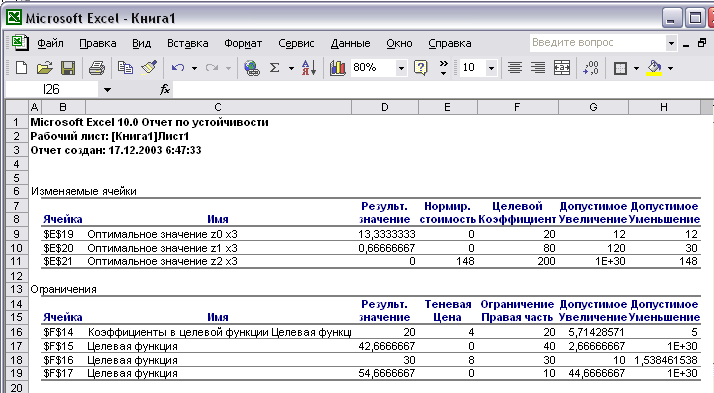Restore the workbook window inside Excel
Viewport: 714px width, 393px height.
tap(702, 44)
